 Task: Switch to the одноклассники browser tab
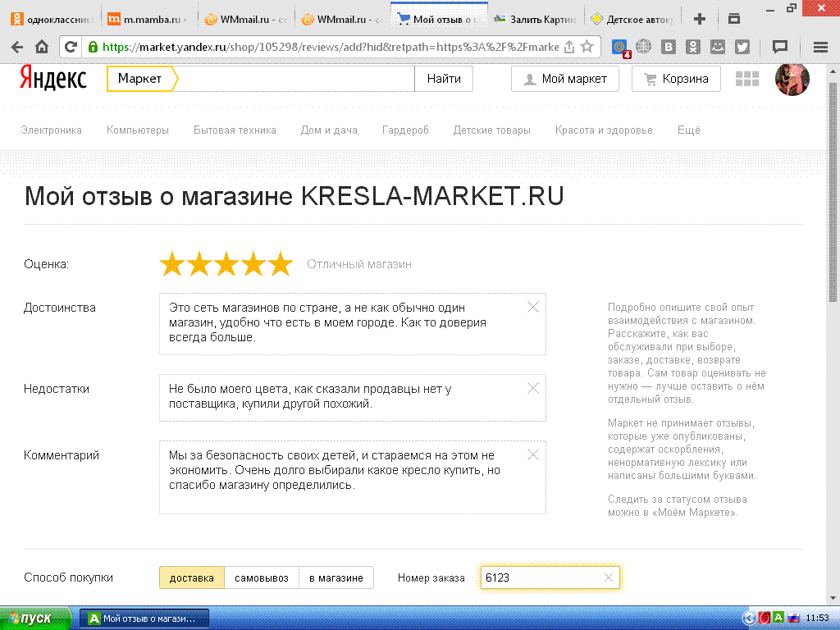(53, 20)
